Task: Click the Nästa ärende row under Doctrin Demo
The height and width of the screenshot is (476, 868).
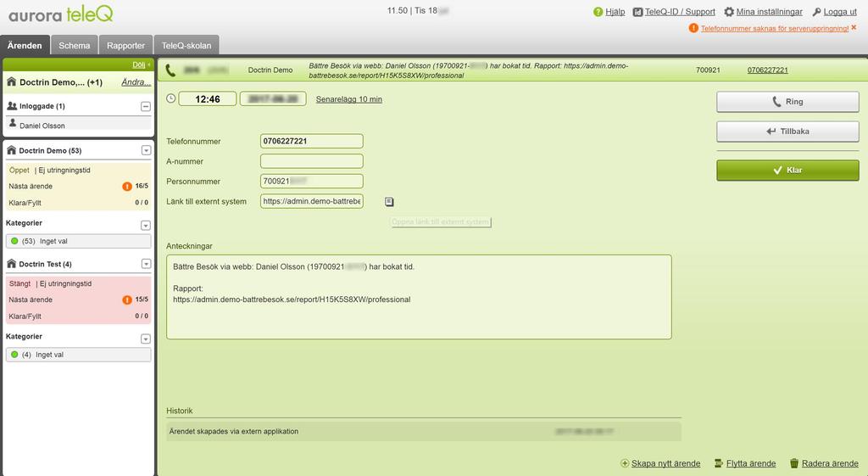Action: coord(78,187)
